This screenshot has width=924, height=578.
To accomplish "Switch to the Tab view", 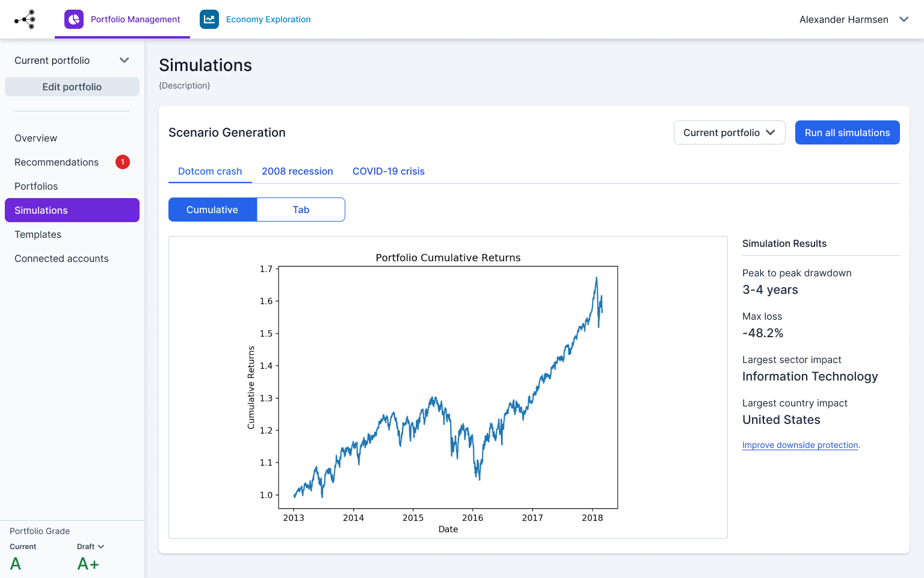I will (301, 209).
